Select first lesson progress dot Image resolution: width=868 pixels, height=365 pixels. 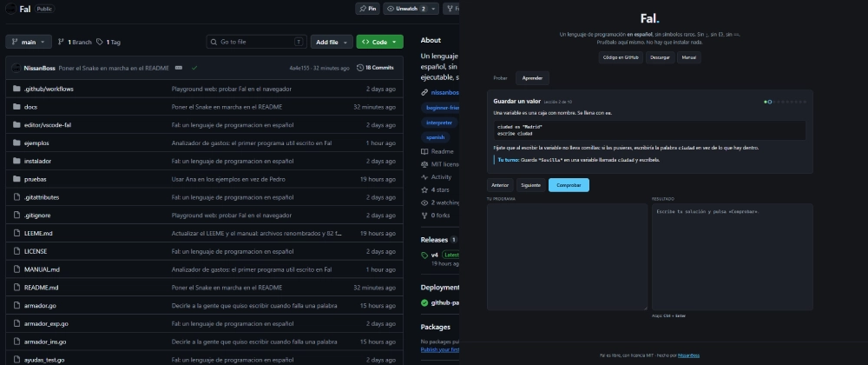(766, 102)
